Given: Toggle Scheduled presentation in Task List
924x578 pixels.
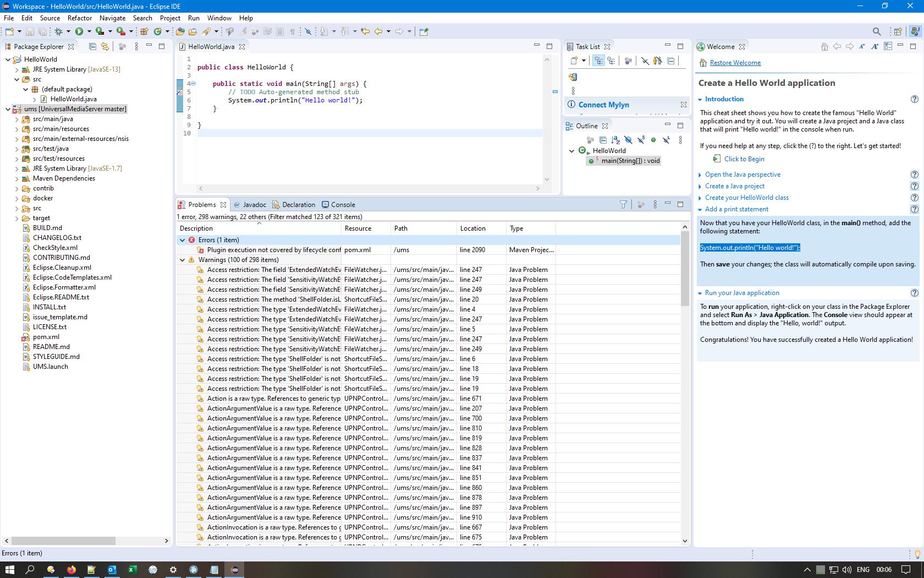Looking at the screenshot, I should point(611,61).
